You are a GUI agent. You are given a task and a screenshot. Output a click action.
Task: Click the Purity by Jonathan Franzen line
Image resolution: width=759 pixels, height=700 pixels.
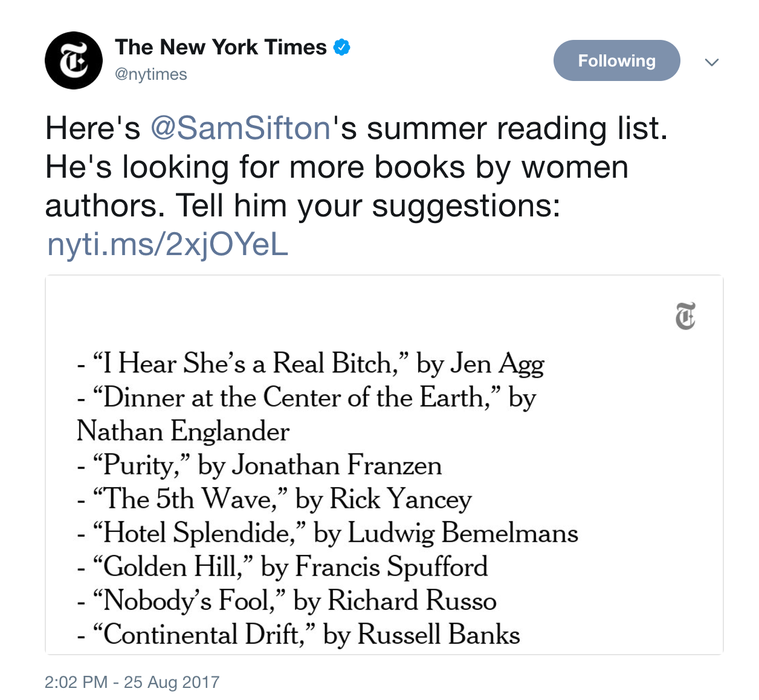pos(260,465)
